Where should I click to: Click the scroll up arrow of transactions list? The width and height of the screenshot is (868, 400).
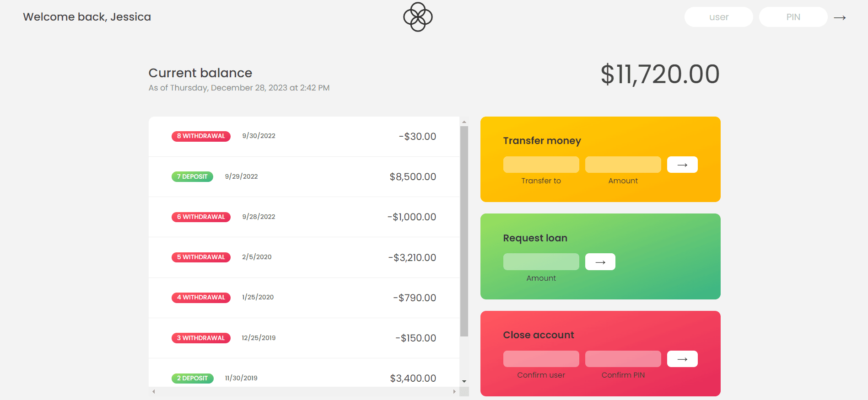point(464,122)
